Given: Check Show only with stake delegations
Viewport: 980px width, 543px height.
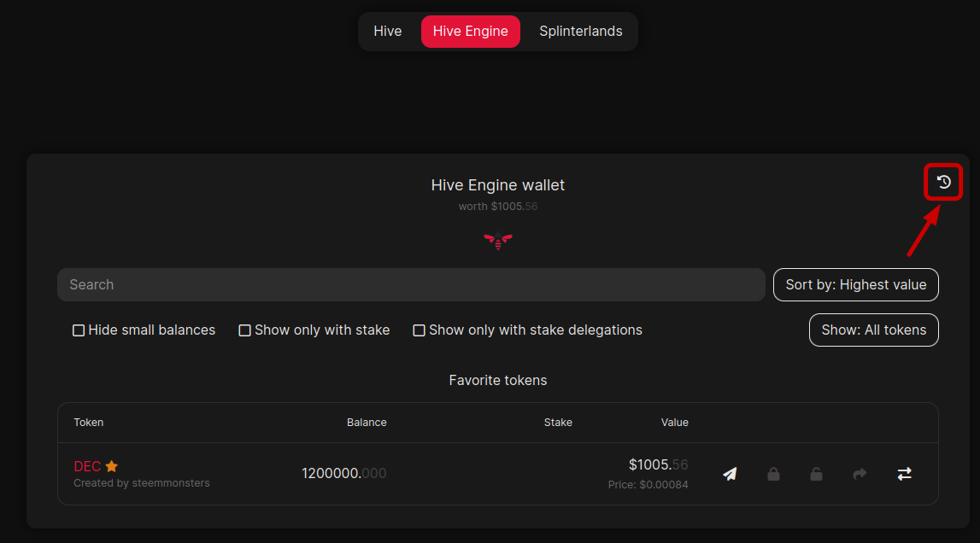Looking at the screenshot, I should coord(420,330).
